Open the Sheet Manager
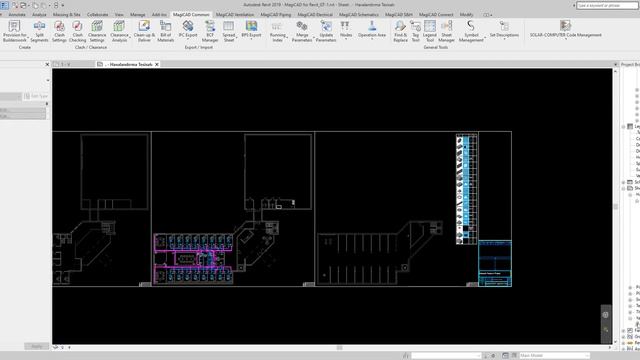This screenshot has width=640, height=360. [x=447, y=31]
